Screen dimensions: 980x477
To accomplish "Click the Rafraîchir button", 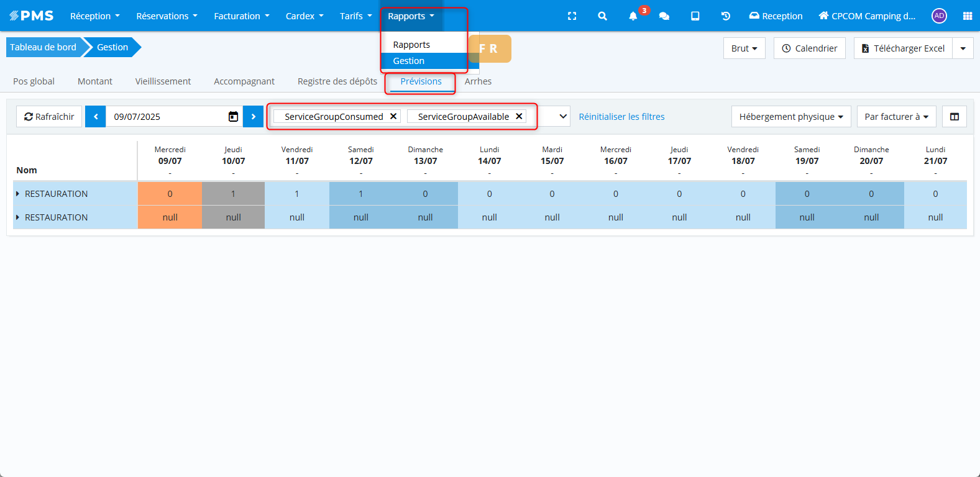I will click(49, 117).
